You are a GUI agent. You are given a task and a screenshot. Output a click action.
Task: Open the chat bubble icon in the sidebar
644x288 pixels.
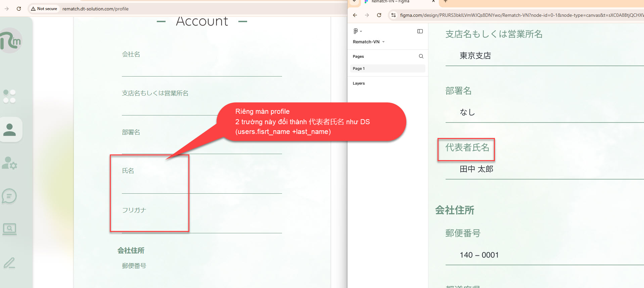(x=9, y=196)
